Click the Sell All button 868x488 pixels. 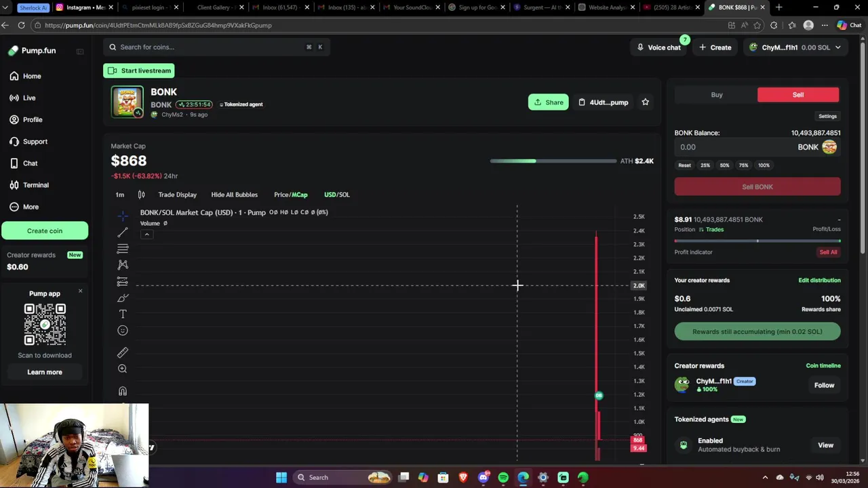tap(828, 252)
